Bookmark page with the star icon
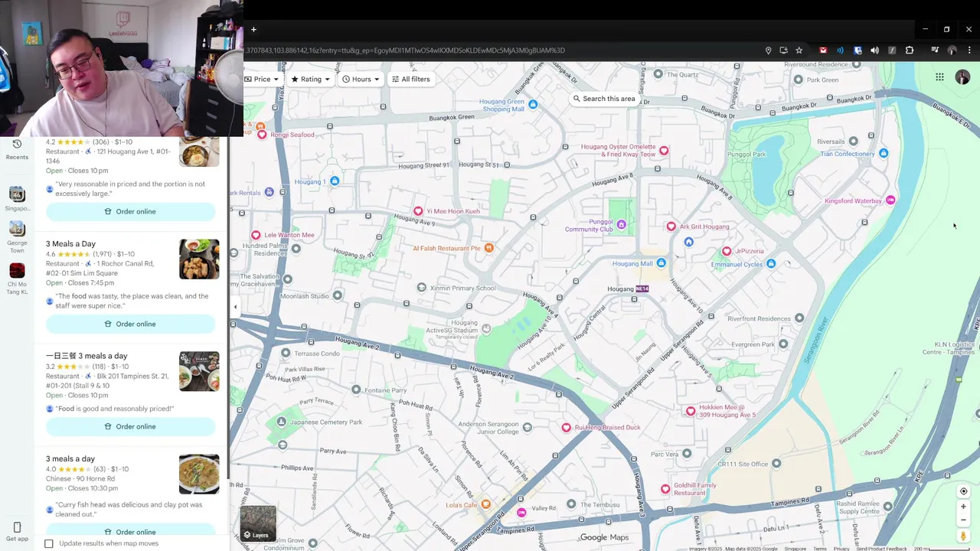The image size is (980, 551). pyautogui.click(x=799, y=51)
